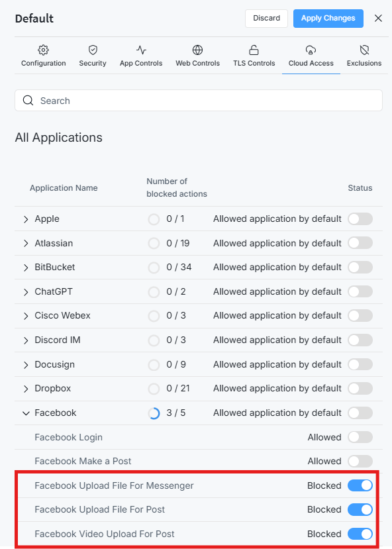Open the Configuration tab
Viewport: 392px width, 549px height.
coord(44,56)
